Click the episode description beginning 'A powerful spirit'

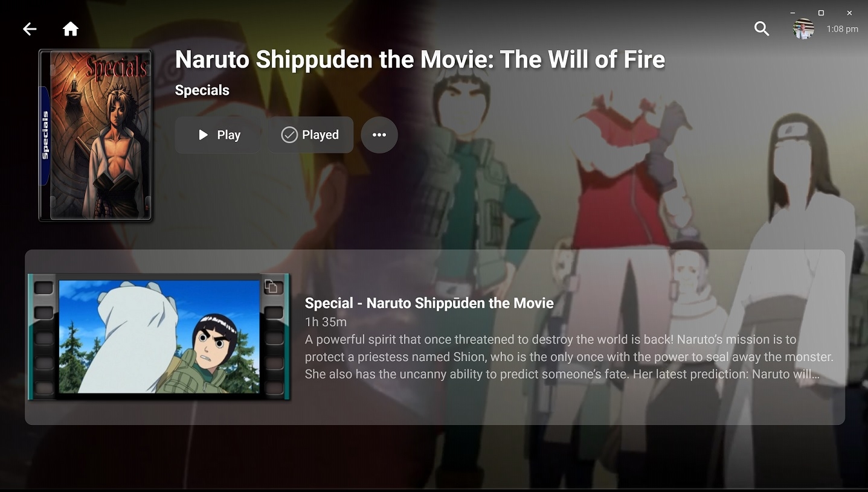[x=569, y=357]
